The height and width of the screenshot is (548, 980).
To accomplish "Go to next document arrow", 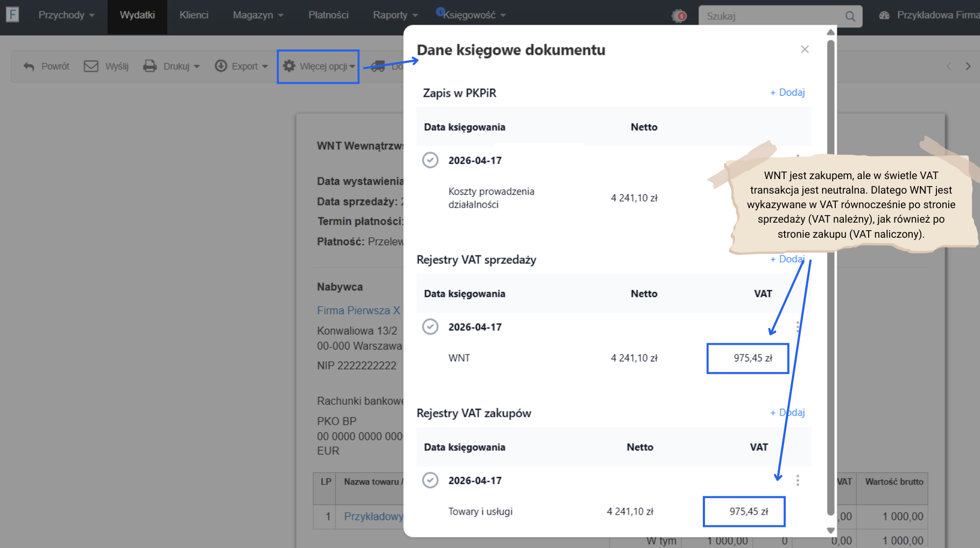I will click(x=968, y=66).
